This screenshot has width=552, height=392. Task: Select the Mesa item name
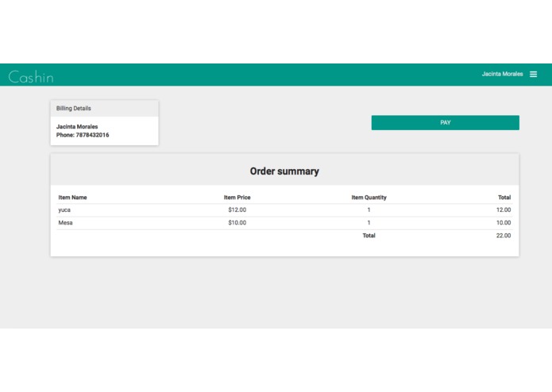(x=65, y=223)
